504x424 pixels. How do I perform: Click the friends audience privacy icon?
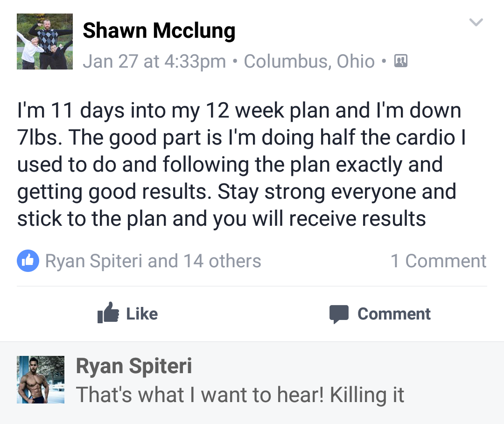[401, 61]
